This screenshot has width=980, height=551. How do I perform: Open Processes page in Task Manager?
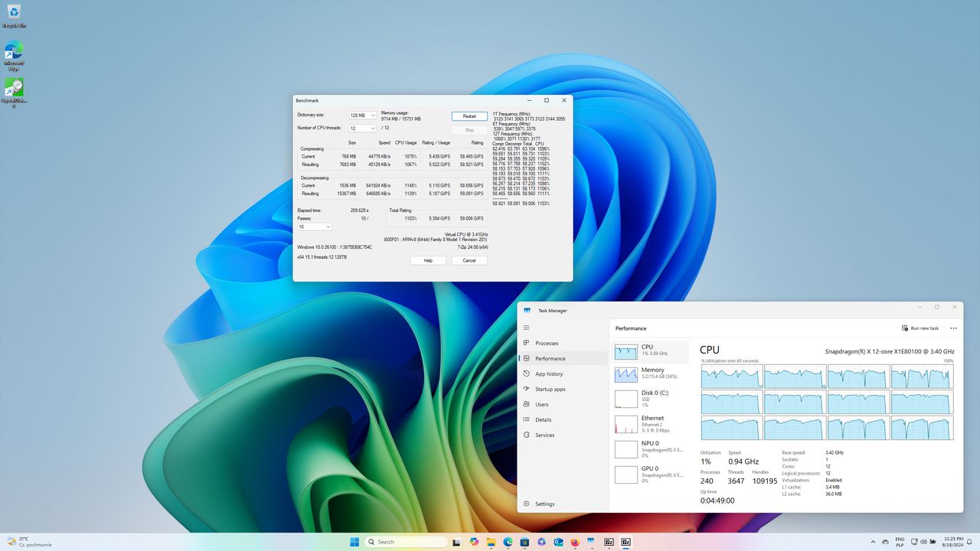tap(563, 343)
